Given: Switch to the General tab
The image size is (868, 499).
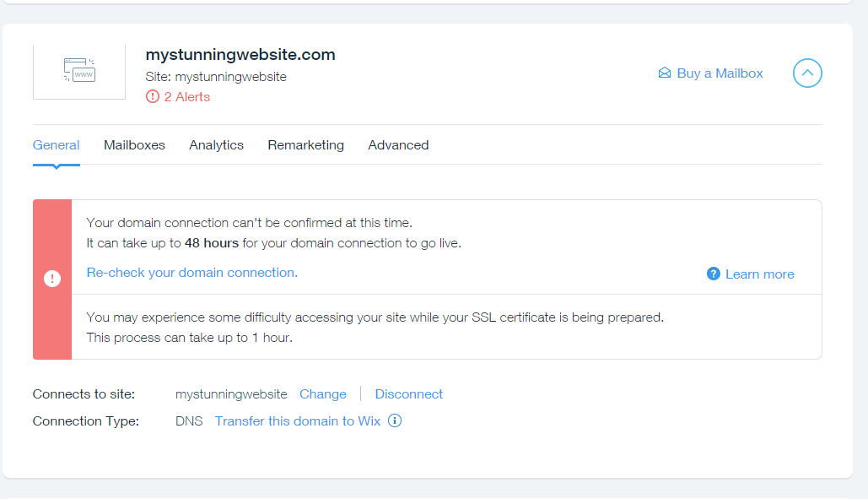Looking at the screenshot, I should 56,145.
